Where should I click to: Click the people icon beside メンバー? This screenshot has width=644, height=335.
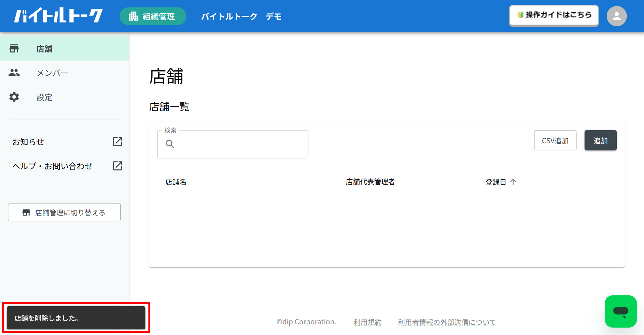click(14, 73)
